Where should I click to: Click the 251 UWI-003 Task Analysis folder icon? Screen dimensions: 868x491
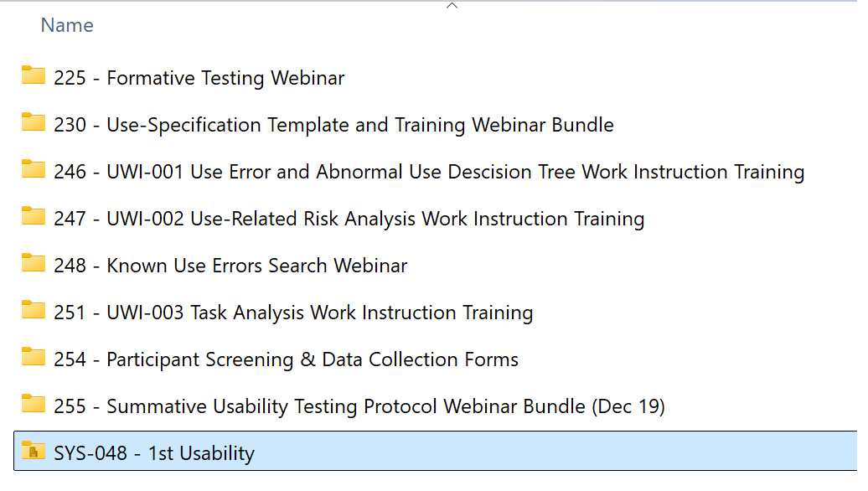34,311
